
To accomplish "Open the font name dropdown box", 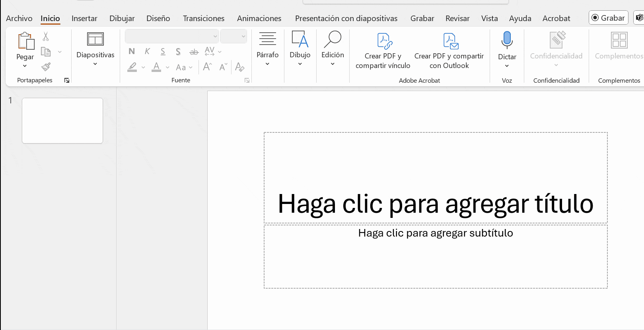I will coord(172,36).
